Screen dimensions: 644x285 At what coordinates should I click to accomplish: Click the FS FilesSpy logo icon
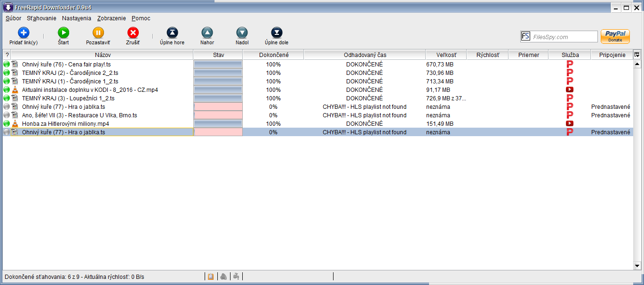(x=525, y=37)
